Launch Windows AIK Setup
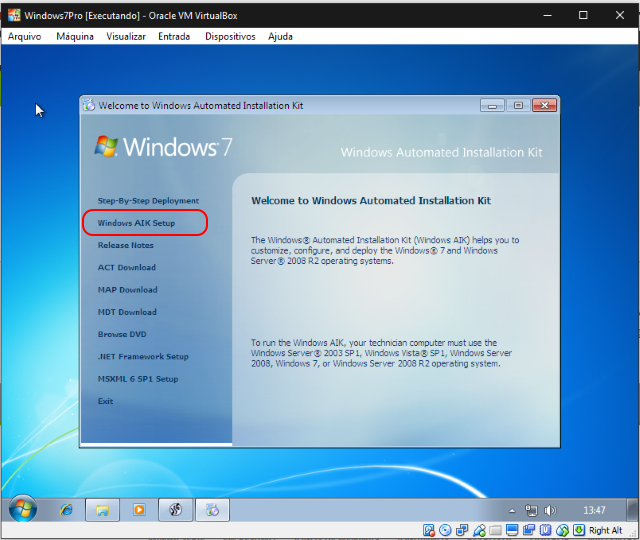This screenshot has width=640, height=540. pos(136,223)
